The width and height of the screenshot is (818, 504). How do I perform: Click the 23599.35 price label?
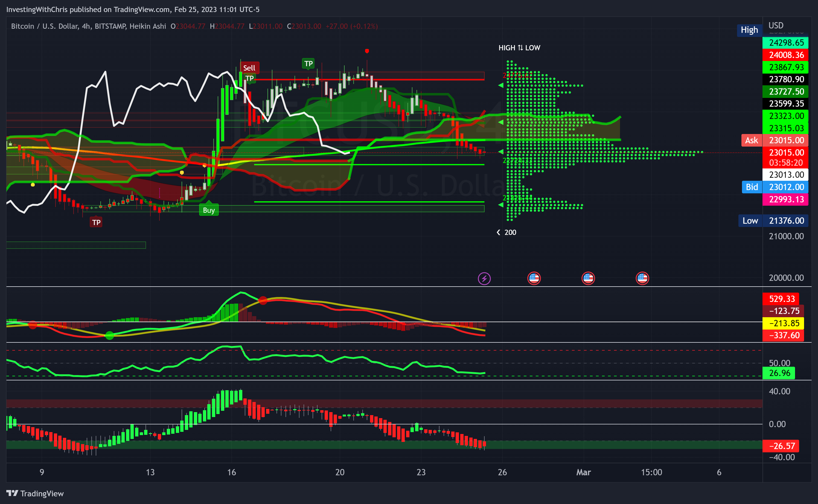tap(785, 104)
